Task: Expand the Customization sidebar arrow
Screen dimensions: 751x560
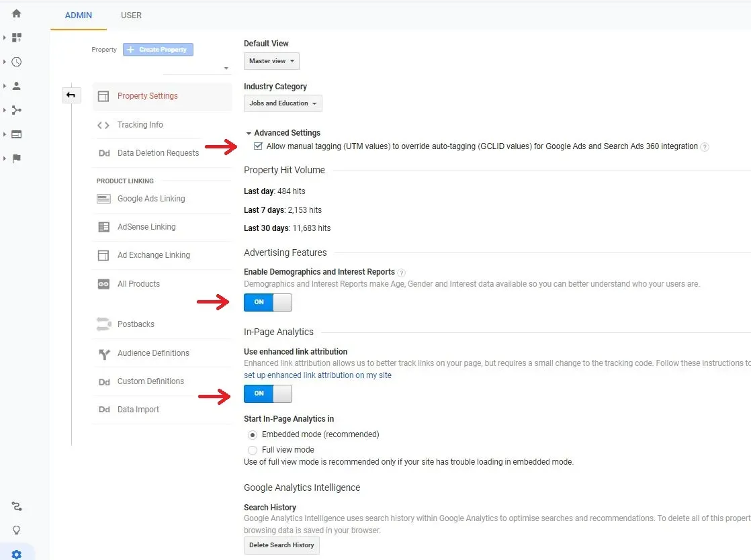Action: pos(4,38)
